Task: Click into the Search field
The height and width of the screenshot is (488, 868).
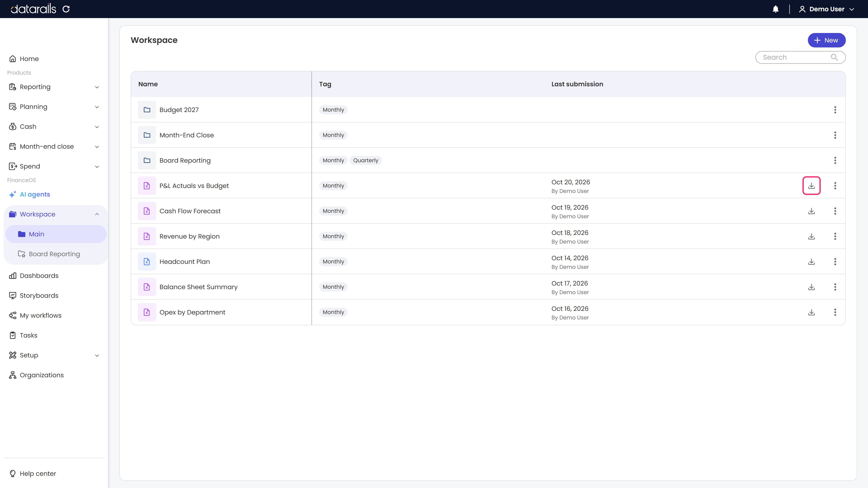Action: [800, 57]
